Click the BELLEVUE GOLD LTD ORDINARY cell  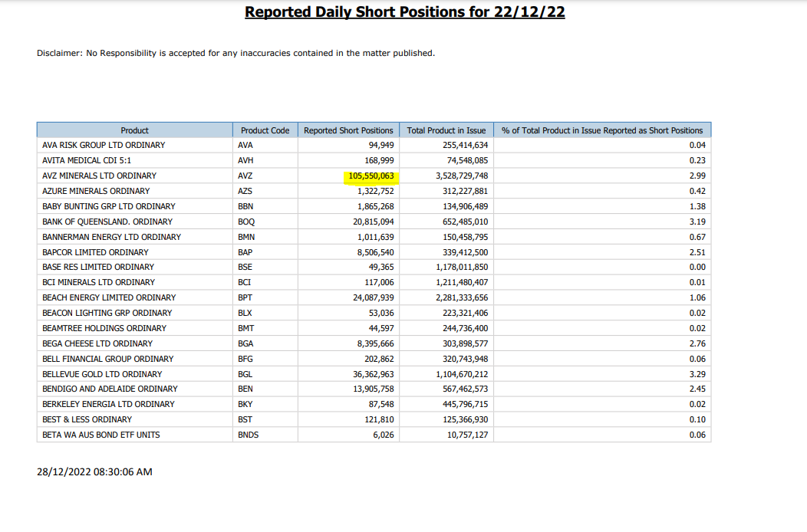click(102, 374)
